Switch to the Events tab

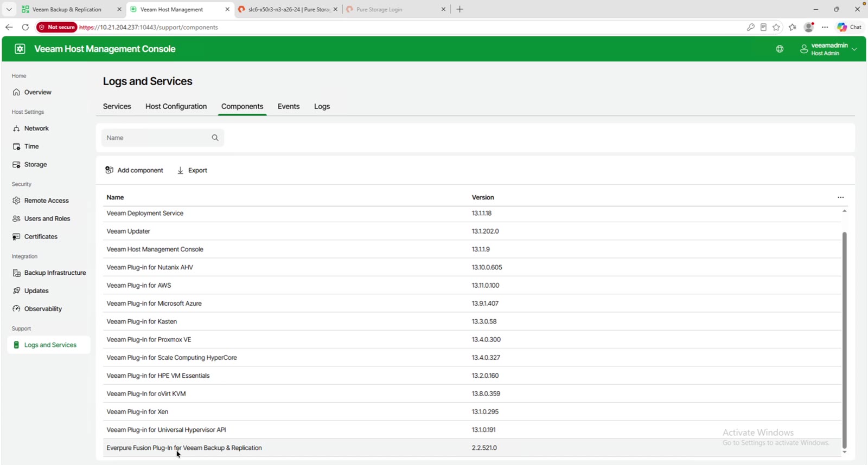[289, 106]
